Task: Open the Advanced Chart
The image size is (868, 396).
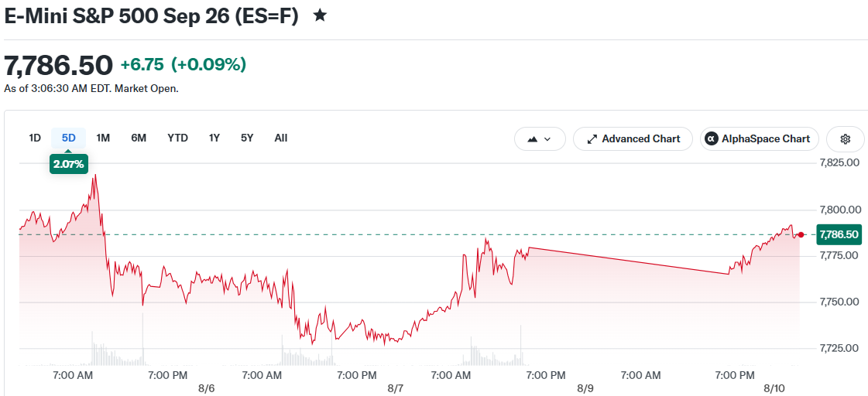Action: coord(633,138)
